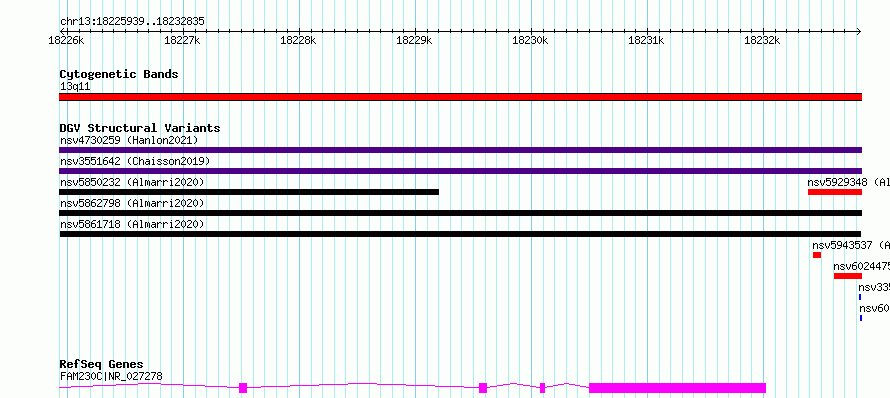Viewport: 890px width, 398px height.
Task: Click the 18230k ruler tick label
Action: (530, 40)
